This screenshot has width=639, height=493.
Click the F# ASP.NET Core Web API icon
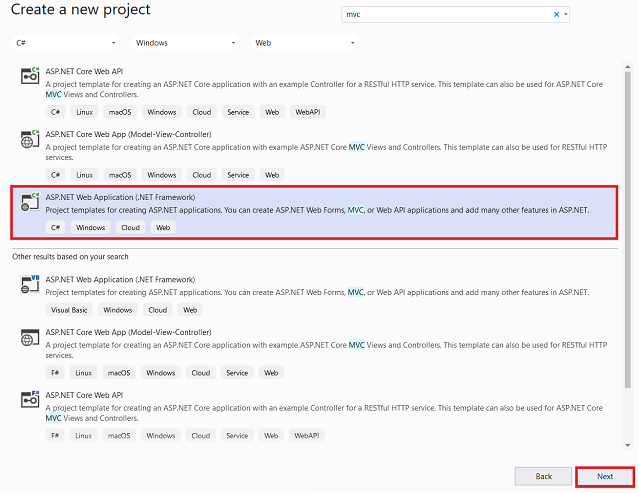[30, 399]
